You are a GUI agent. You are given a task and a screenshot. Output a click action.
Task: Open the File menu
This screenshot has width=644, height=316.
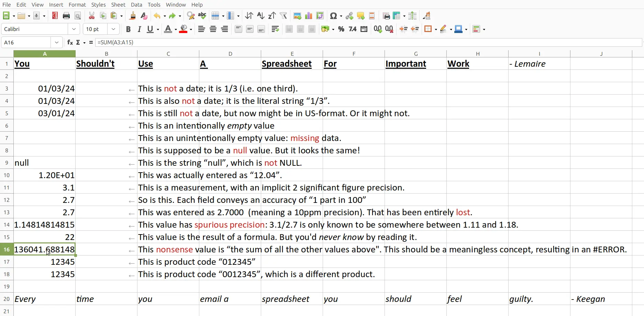(7, 4)
